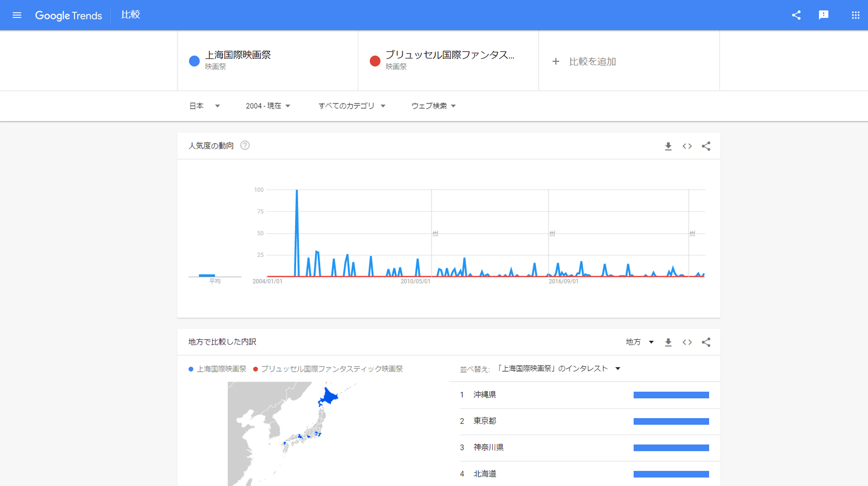Share the 地方で比較した内訳 widget
Viewport: 868px width, 486px height.
(706, 342)
